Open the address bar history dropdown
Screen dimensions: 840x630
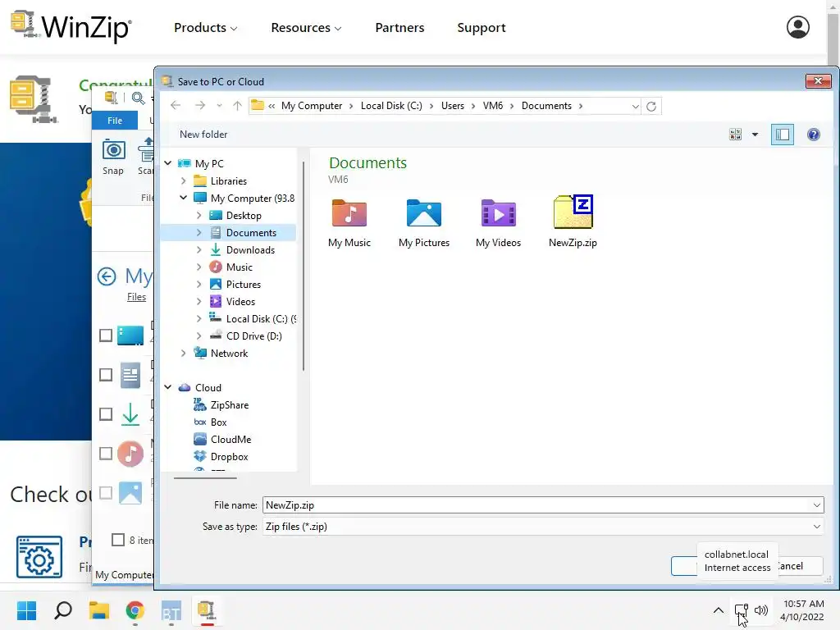click(x=636, y=106)
